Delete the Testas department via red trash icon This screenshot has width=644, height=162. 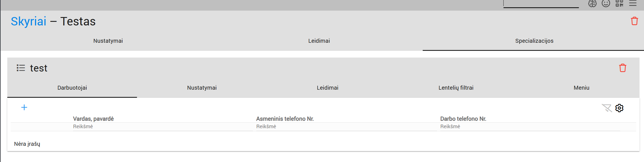coord(634,21)
